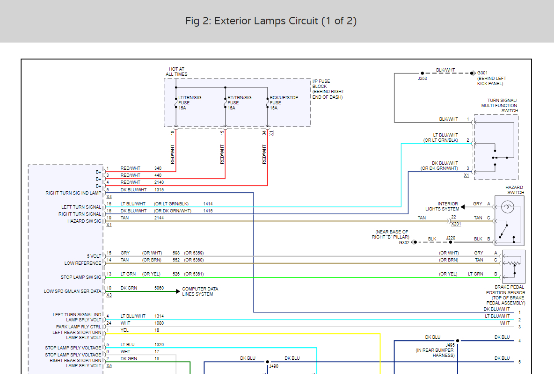Click circuit number 5060
Viewport: 554px width, 392px height.
click(x=159, y=288)
